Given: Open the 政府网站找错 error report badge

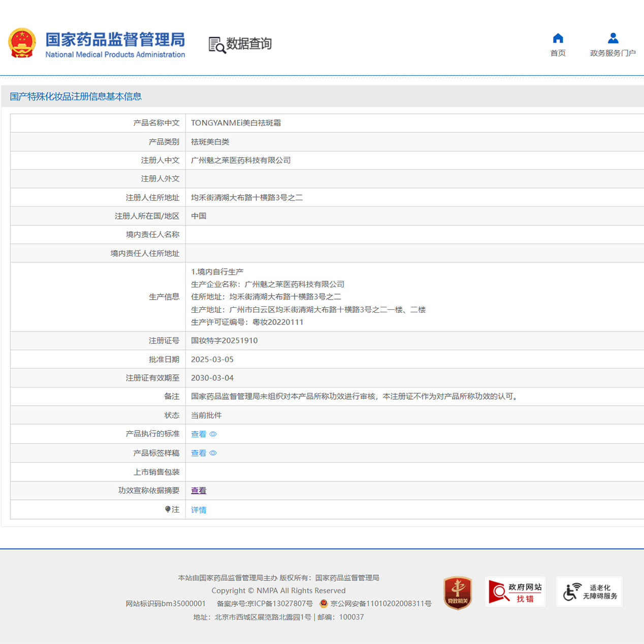Looking at the screenshot, I should (515, 592).
